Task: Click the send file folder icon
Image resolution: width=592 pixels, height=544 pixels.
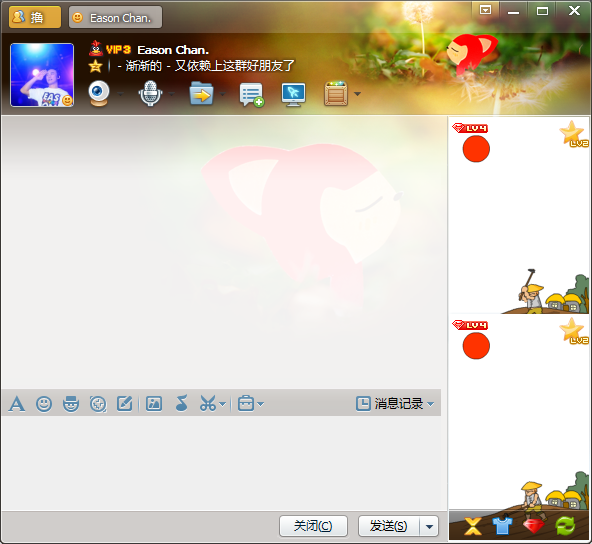Action: 201,94
